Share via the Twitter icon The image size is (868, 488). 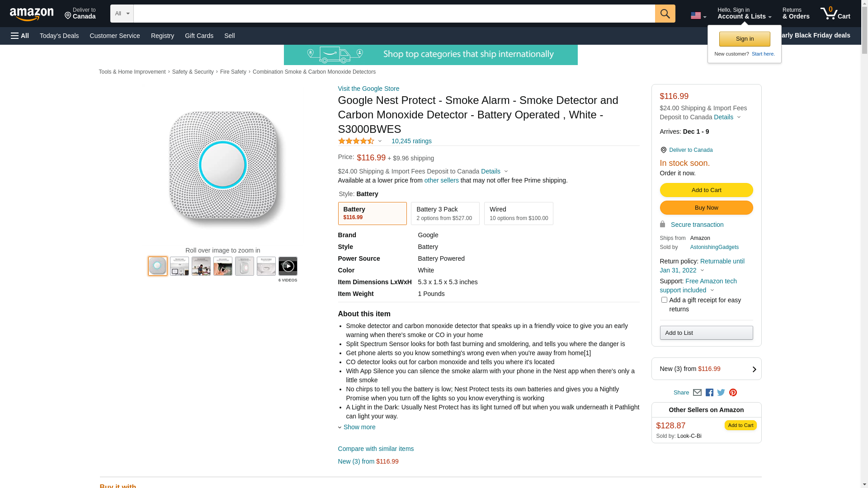click(x=721, y=393)
